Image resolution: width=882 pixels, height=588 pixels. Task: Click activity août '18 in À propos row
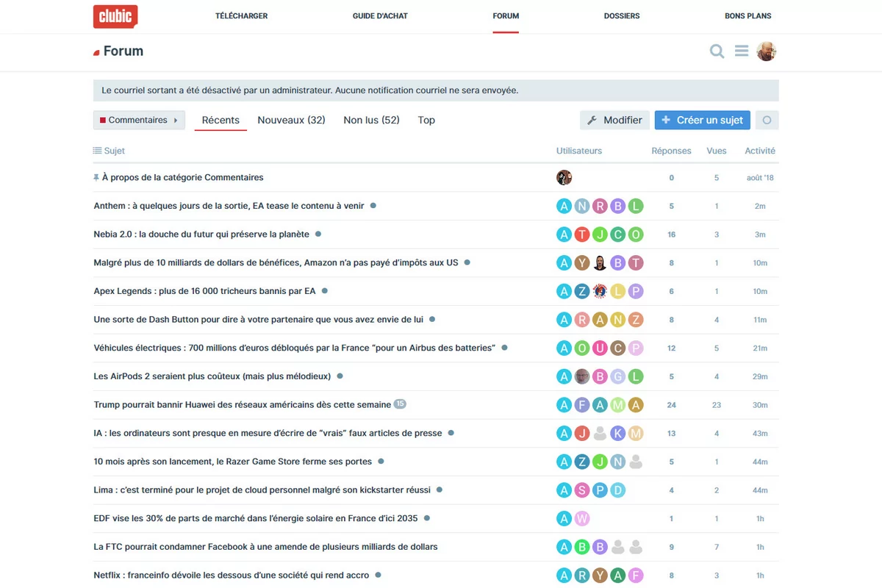pos(760,178)
